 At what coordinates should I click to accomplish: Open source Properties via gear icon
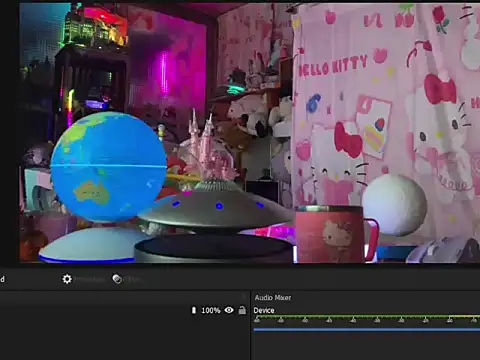pos(67,279)
